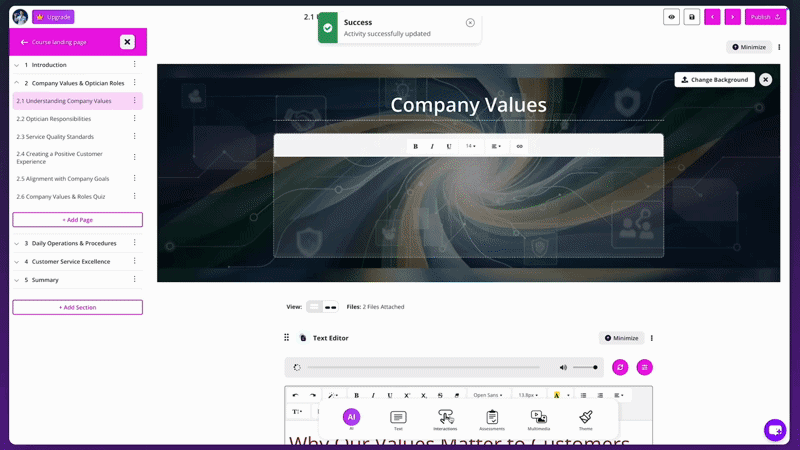This screenshot has width=800, height=450.
Task: Collapse Company Values & Optician Roles section
Action: [16, 83]
